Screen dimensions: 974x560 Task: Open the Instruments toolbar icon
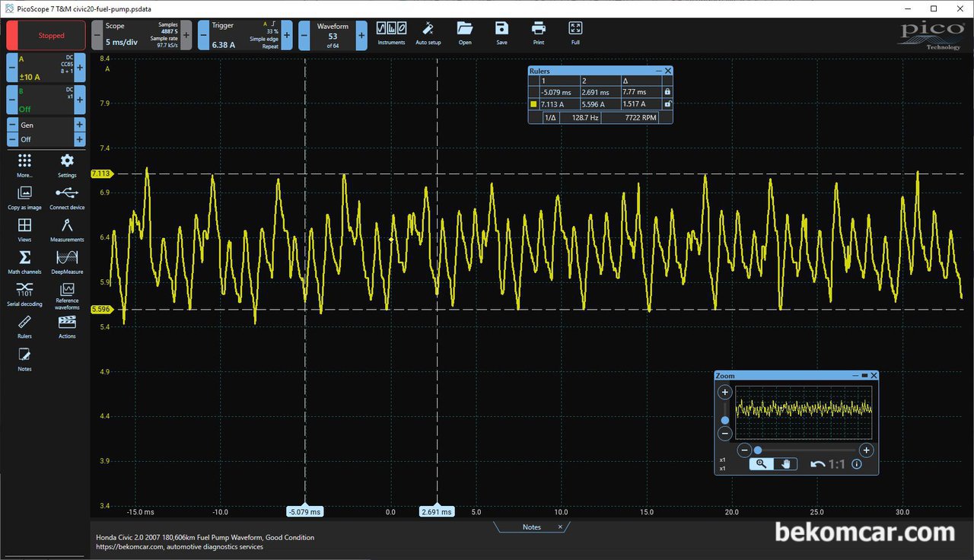tap(391, 33)
